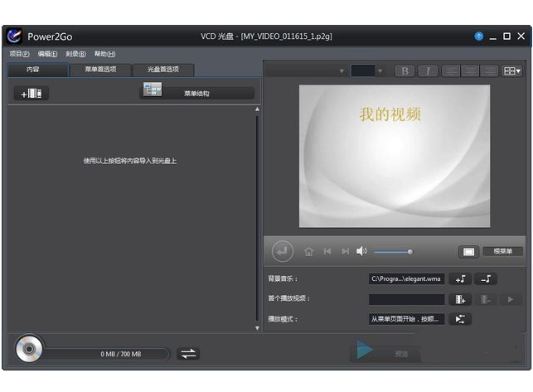Change the playback mode setting
The width and height of the screenshot is (533, 392).
pos(460,319)
